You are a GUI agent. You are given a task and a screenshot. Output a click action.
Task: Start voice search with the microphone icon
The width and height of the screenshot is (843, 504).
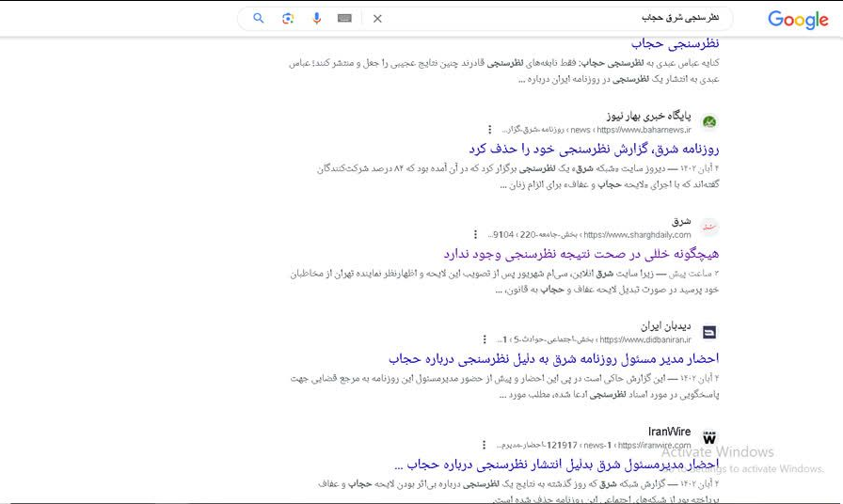(316, 18)
